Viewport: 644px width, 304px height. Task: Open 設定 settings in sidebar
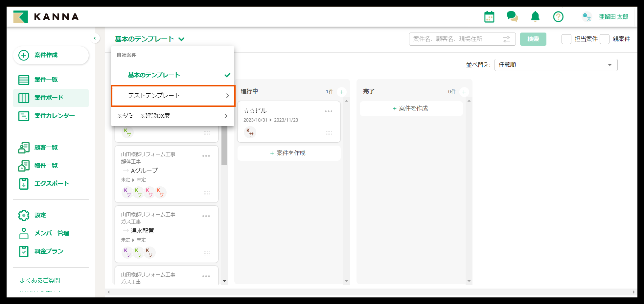click(x=40, y=215)
